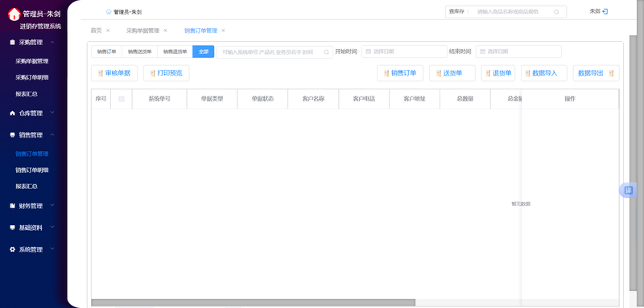Click the home icon in breadcrumb
Screen dimensions: 644x308
tap(109, 12)
